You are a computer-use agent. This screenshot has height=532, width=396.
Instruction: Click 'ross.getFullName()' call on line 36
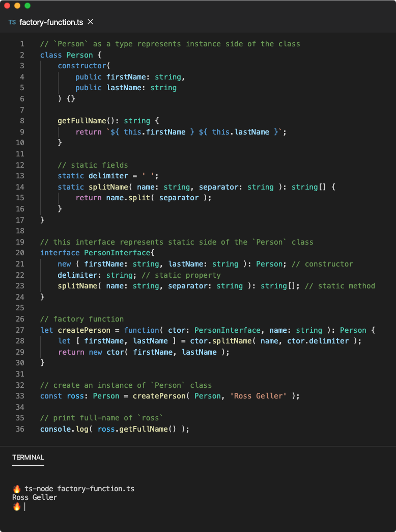coord(137,429)
